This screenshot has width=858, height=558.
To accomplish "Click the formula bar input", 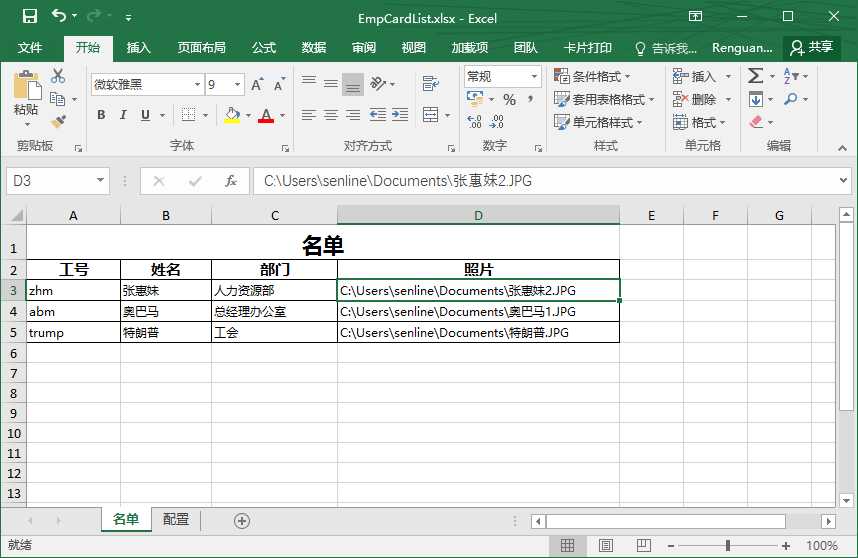I will tap(544, 181).
